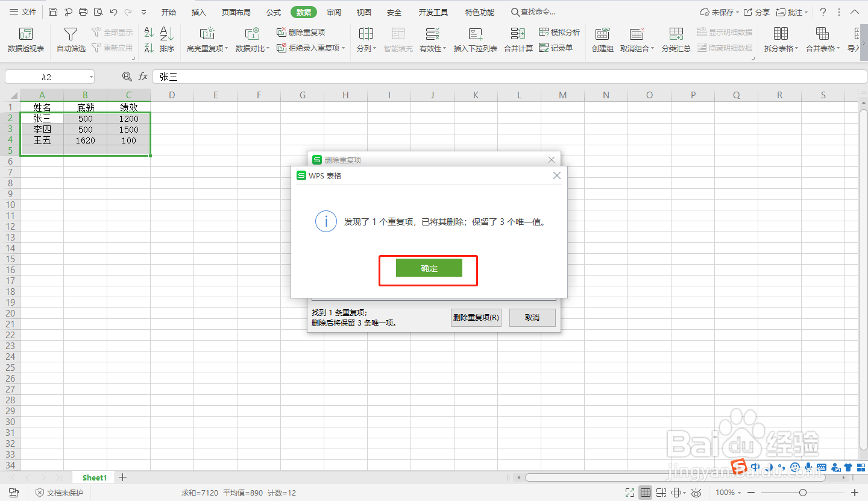Add a new sheet with the plus icon
Viewport: 868px width, 501px height.
(123, 477)
